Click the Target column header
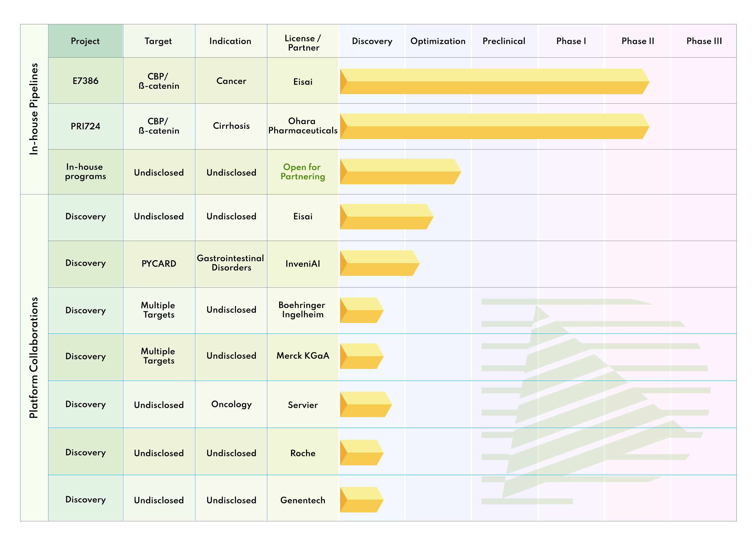Image resolution: width=756 pixels, height=544 pixels. [x=159, y=41]
